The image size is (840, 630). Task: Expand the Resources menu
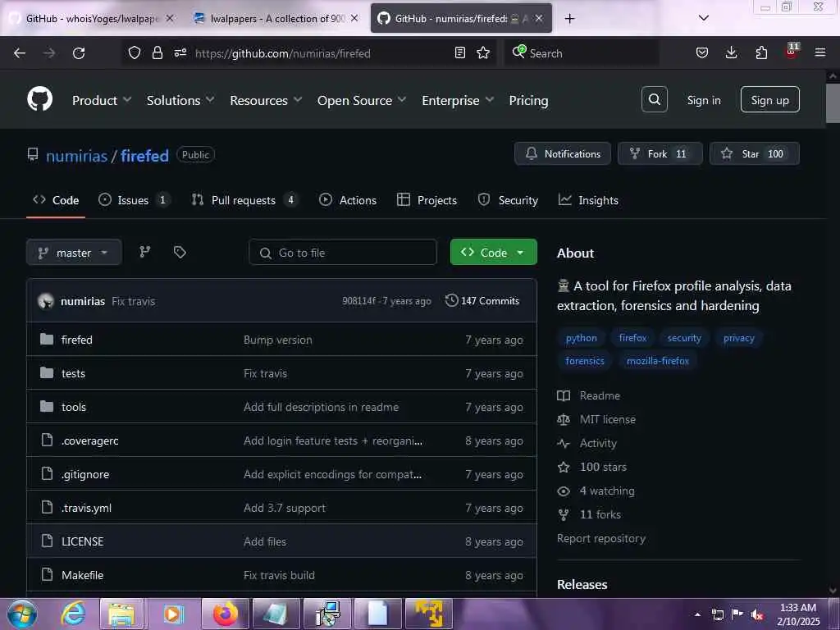point(266,100)
